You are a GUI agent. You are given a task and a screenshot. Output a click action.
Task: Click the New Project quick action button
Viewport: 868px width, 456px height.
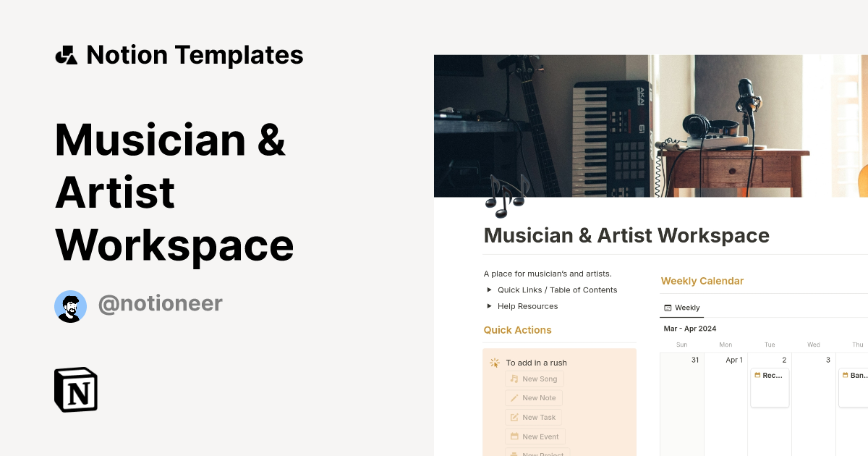(537, 454)
